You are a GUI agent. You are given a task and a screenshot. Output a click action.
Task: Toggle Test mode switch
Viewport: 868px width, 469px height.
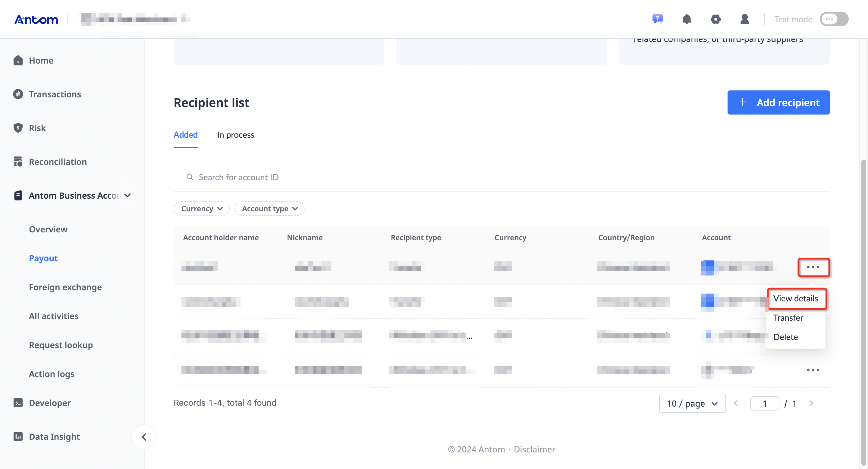834,19
